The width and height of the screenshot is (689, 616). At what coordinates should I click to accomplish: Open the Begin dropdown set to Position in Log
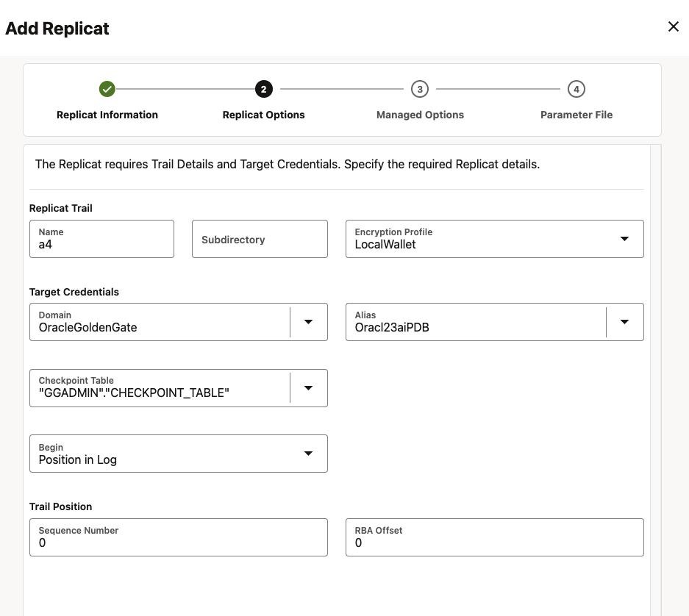click(x=309, y=454)
